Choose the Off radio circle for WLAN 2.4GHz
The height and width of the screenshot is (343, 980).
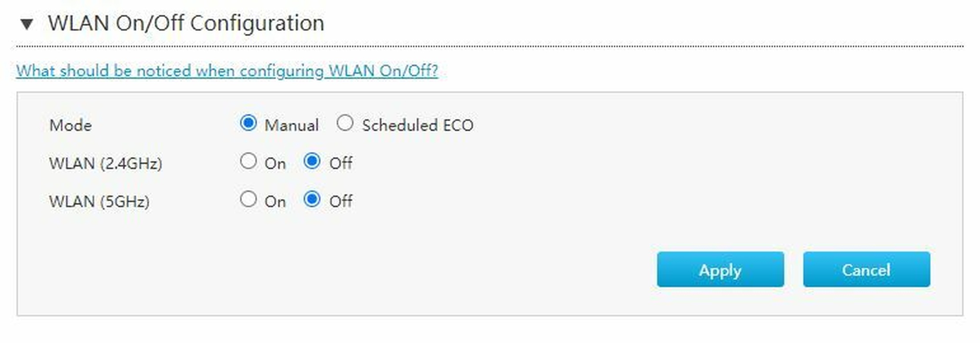(x=312, y=161)
